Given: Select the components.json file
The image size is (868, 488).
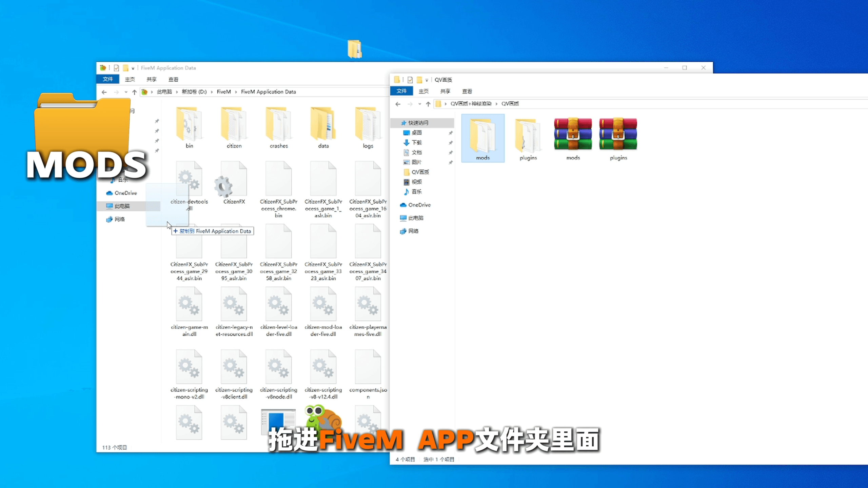Looking at the screenshot, I should (x=368, y=374).
